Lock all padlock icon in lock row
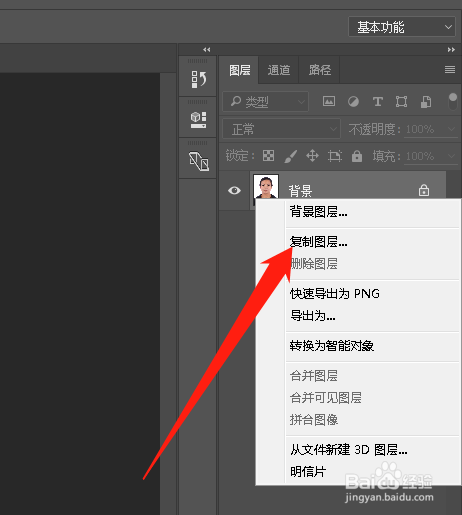Viewport: 462px width, 515px height. pos(357,156)
